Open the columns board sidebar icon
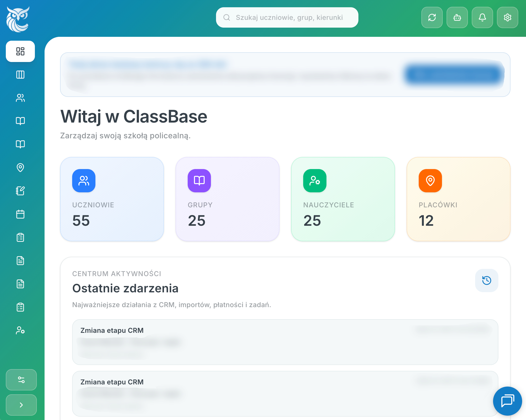 pos(20,74)
